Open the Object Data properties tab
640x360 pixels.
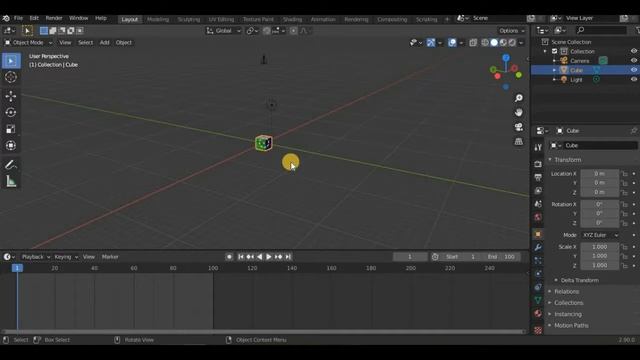tap(538, 300)
